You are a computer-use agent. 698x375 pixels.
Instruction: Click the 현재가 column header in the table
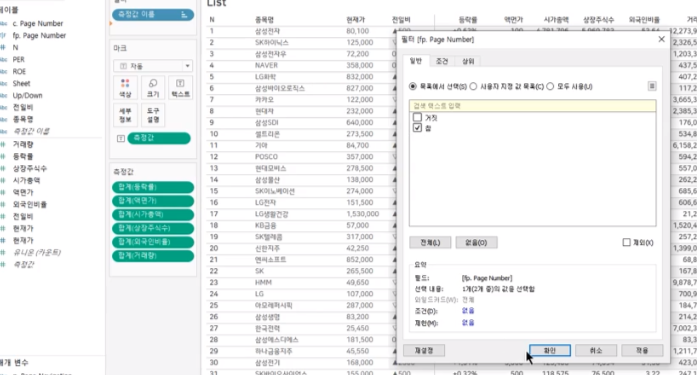point(355,20)
